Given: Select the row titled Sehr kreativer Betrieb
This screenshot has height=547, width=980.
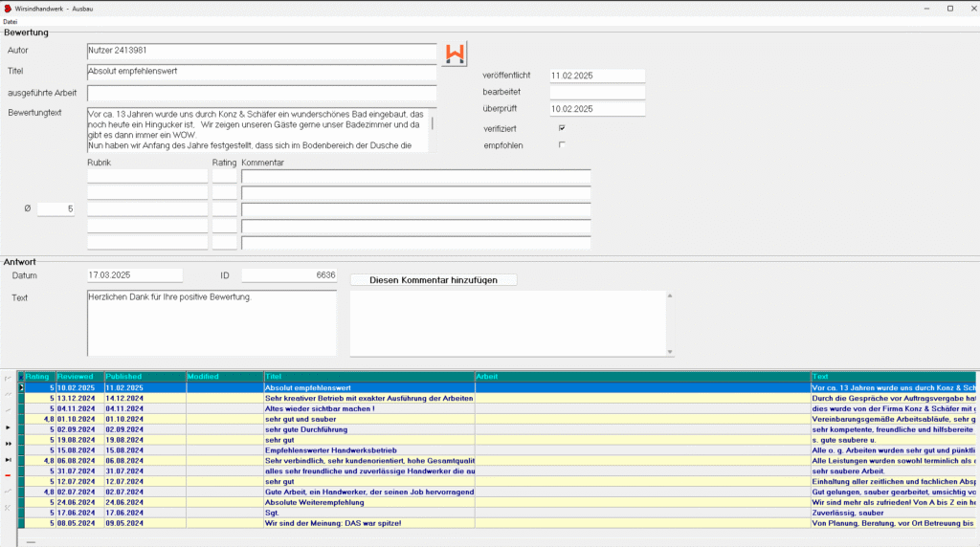Looking at the screenshot, I should pos(497,399).
